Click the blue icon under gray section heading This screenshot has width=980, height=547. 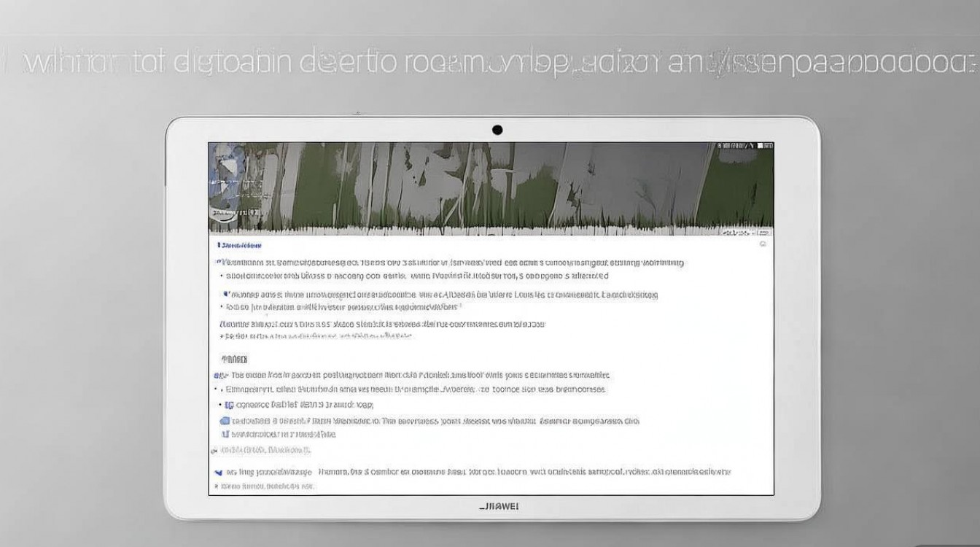217,376
